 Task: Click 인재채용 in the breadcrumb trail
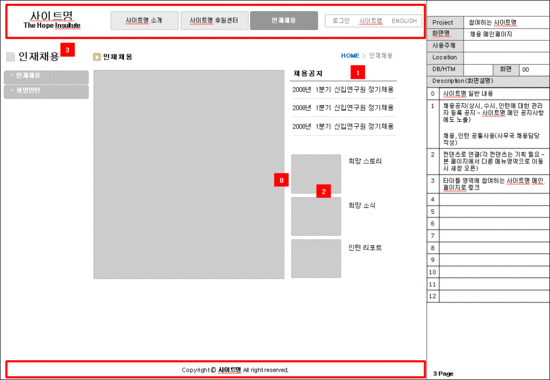381,55
